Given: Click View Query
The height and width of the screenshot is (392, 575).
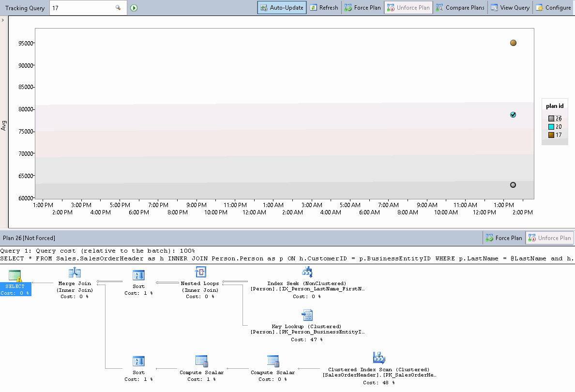Looking at the screenshot, I should [x=510, y=7].
